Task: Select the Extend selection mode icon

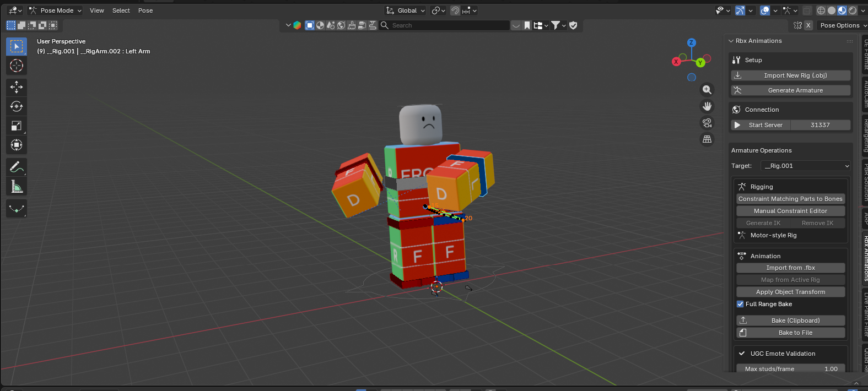Action: [21, 25]
